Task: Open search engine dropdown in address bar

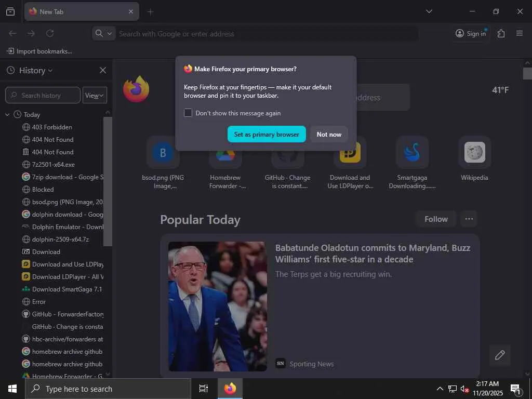Action: click(104, 33)
